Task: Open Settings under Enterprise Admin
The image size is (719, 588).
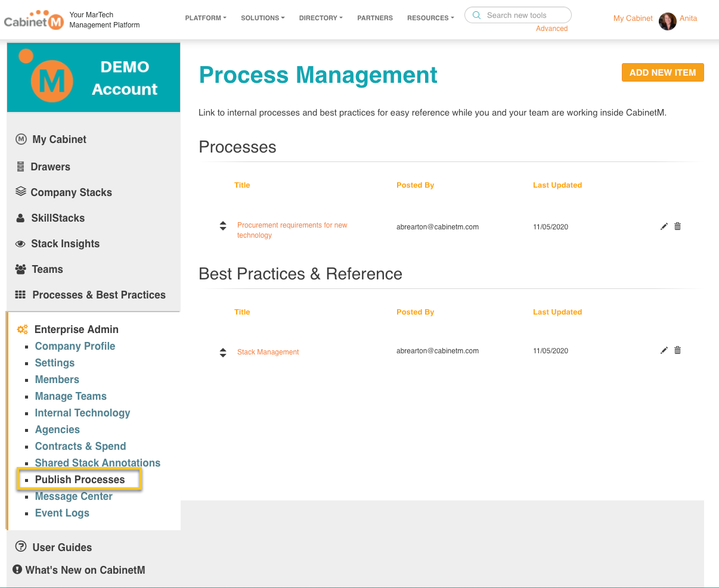Action: pyautogui.click(x=55, y=363)
